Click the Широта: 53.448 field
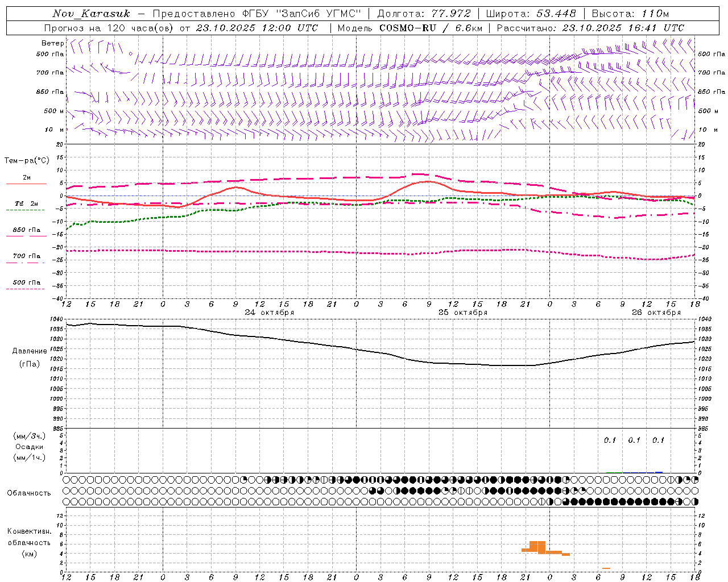The width and height of the screenshot is (728, 582). [531, 13]
